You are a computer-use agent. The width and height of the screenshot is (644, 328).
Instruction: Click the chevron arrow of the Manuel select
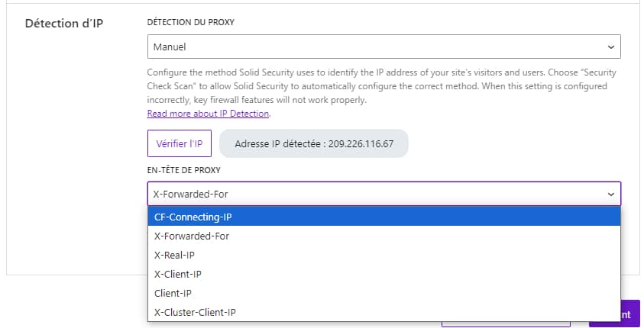click(x=610, y=47)
